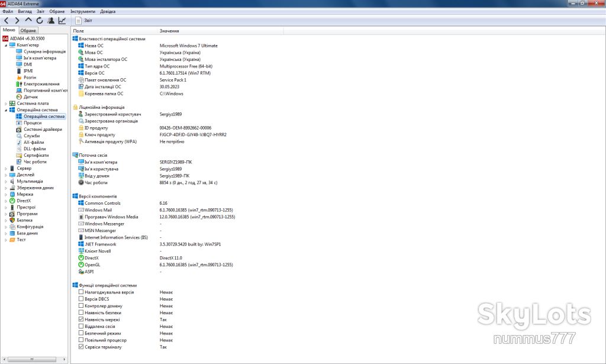This screenshot has height=364, width=606.
Task: Toggle the Сервіси терміналу checkbox
Action: [x=80, y=347]
